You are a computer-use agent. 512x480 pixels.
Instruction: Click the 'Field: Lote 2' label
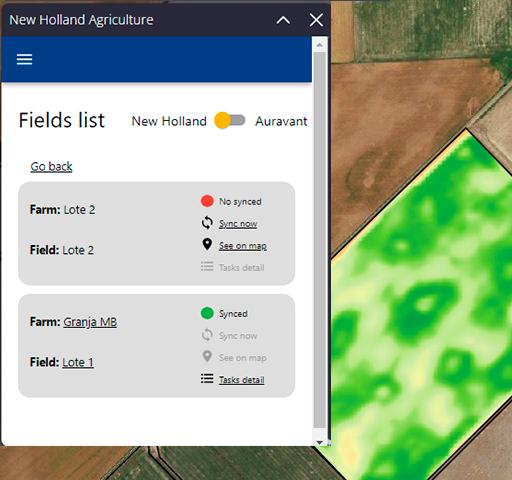click(62, 250)
